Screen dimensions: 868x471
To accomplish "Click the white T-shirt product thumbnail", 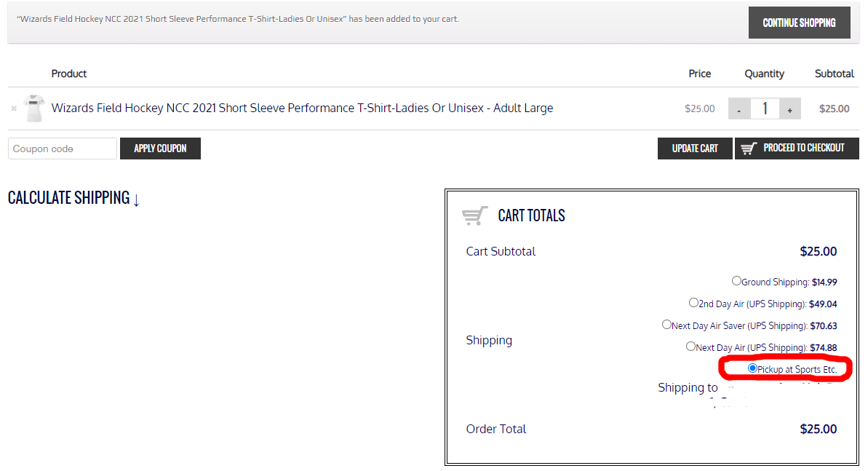I will coord(33,108).
